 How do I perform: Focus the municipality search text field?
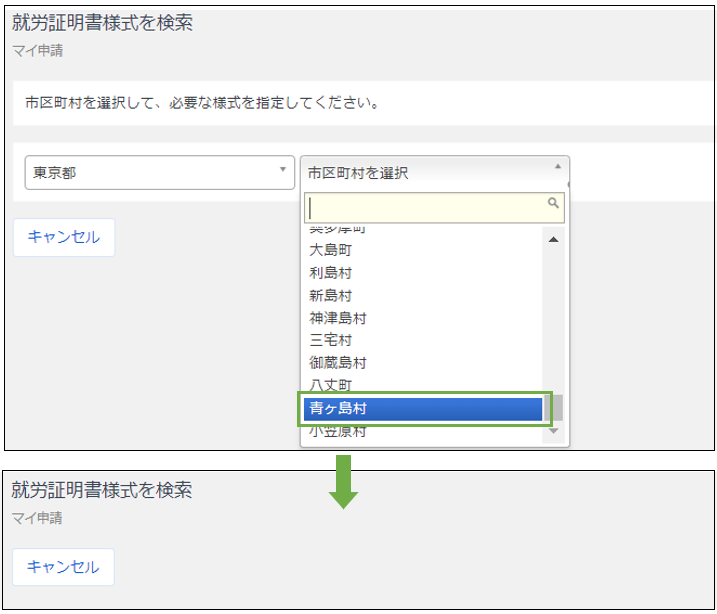click(x=425, y=207)
